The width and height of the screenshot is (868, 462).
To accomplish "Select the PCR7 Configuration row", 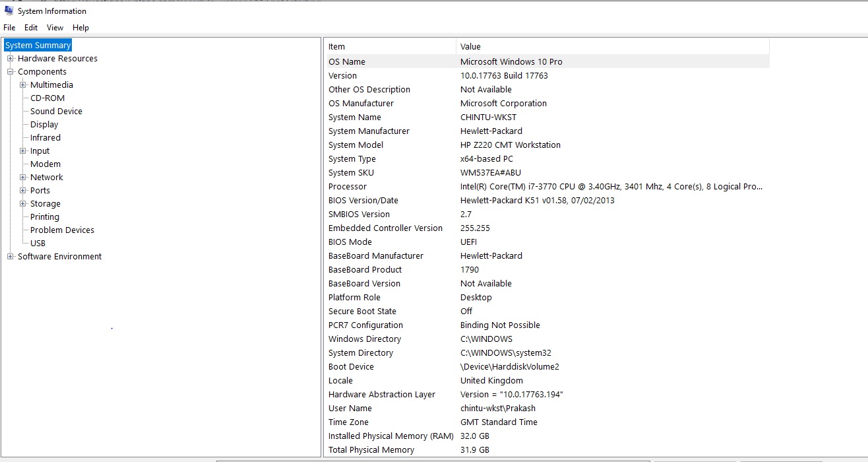I will (x=547, y=325).
